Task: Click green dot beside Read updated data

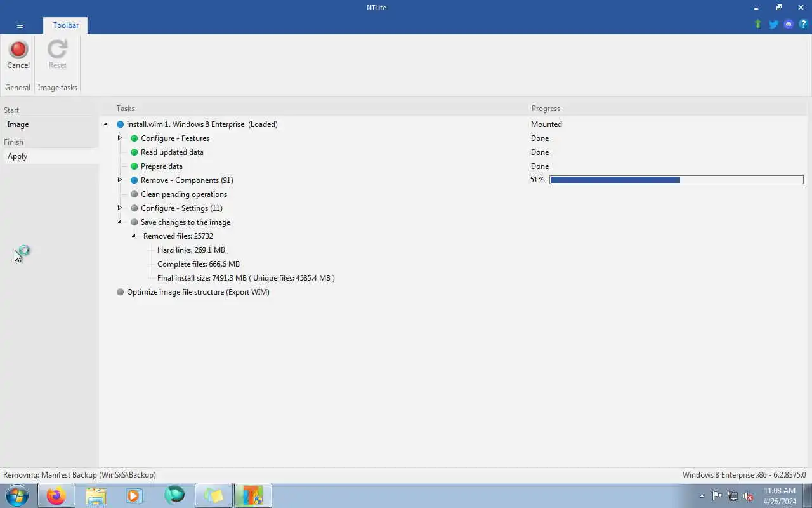Action: 134,152
